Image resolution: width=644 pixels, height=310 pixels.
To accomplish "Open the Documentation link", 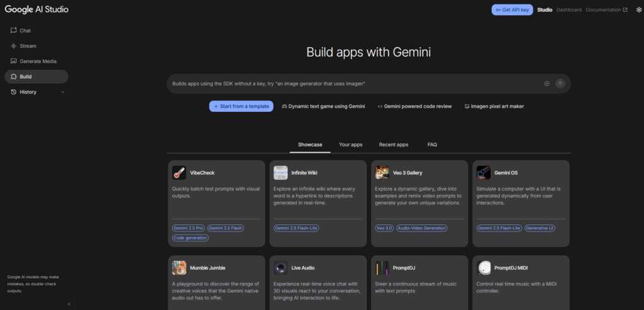I will [x=607, y=10].
